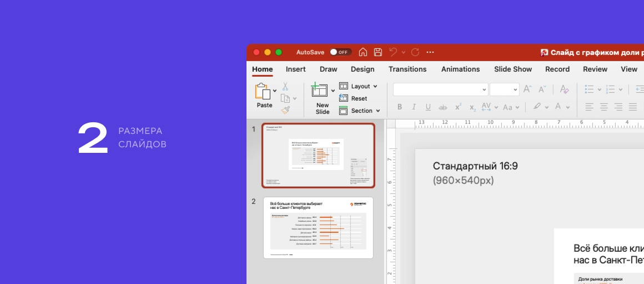Click the Reset slide button
The height and width of the screenshot is (284, 644).
353,98
